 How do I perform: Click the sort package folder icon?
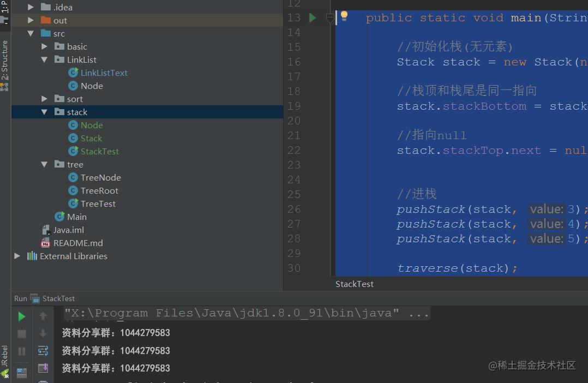59,99
